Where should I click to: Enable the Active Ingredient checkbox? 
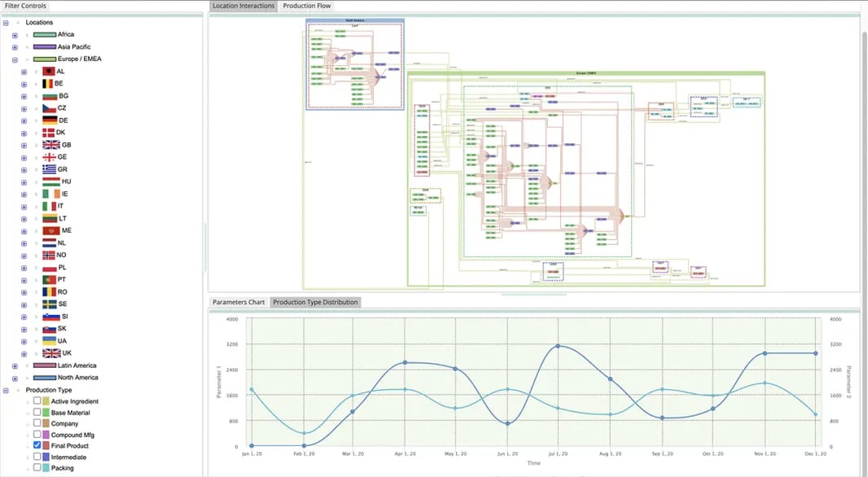tap(37, 401)
